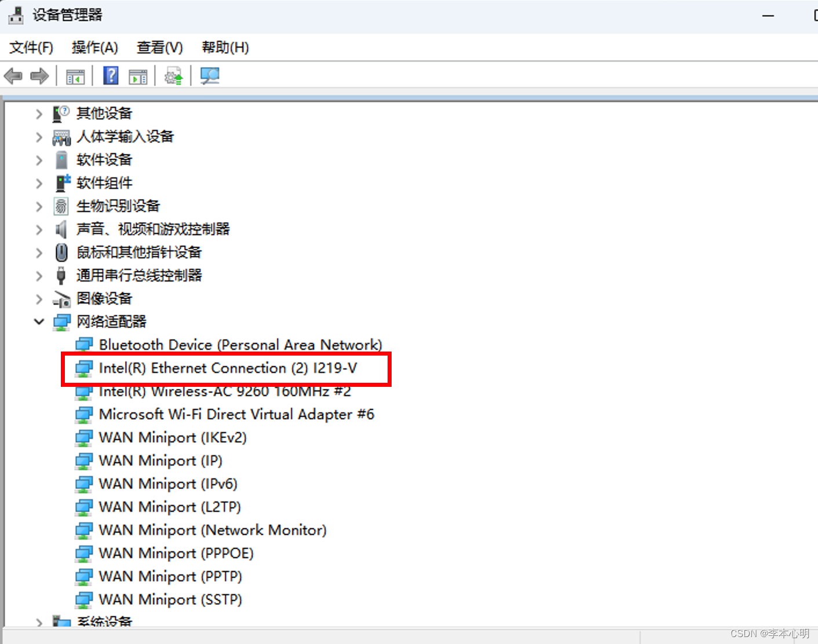Image resolution: width=818 pixels, height=644 pixels.
Task: Expand the 通用串行总线控制器 node
Action: coord(39,276)
